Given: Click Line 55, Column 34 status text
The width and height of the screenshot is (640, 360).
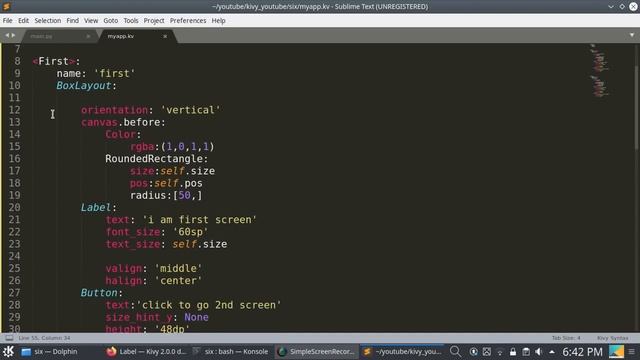Looking at the screenshot, I should pos(44,338).
